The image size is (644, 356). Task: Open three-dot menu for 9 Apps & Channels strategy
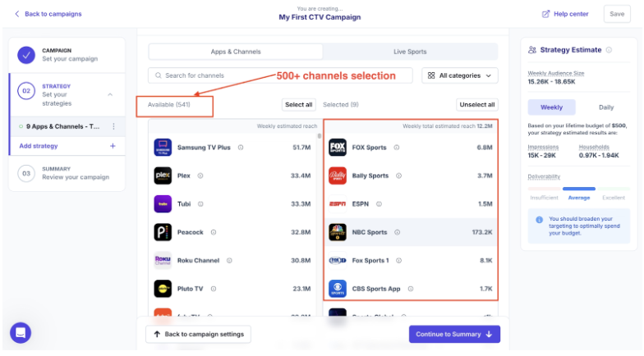[113, 126]
